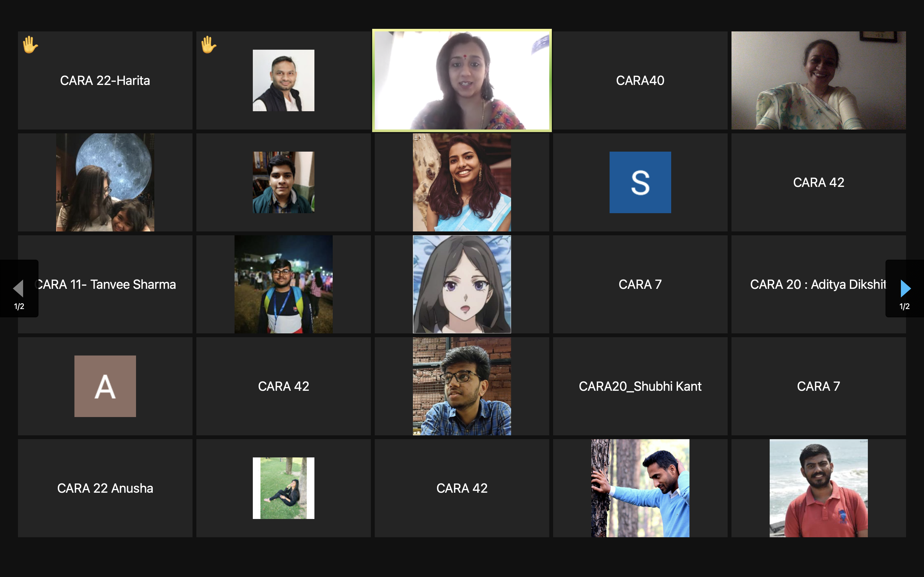This screenshot has width=924, height=577.
Task: Open the CARA40 participant tile
Action: point(640,80)
